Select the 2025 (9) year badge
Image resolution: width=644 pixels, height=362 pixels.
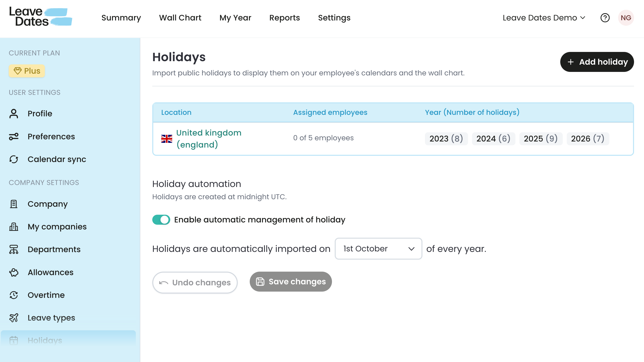tap(541, 139)
